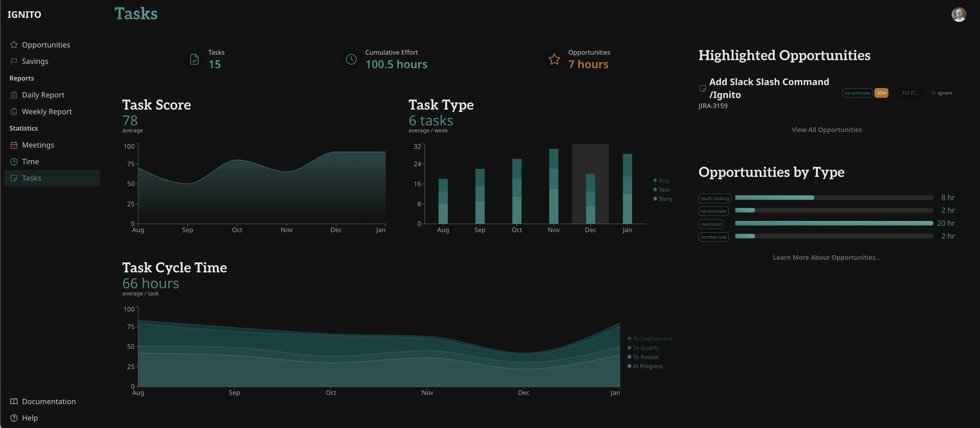Select the Weekly Report icon
This screenshot has width=980, height=428.
click(x=14, y=111)
